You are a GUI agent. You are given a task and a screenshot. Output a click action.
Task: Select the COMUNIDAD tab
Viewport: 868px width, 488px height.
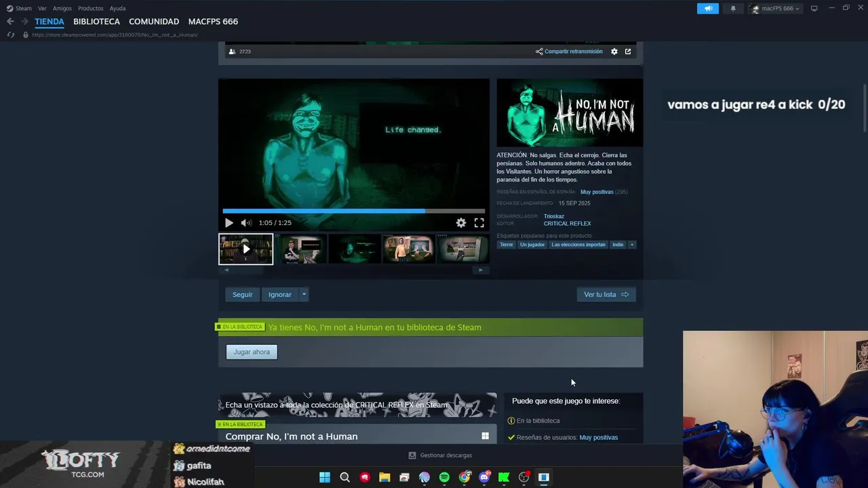tap(154, 22)
